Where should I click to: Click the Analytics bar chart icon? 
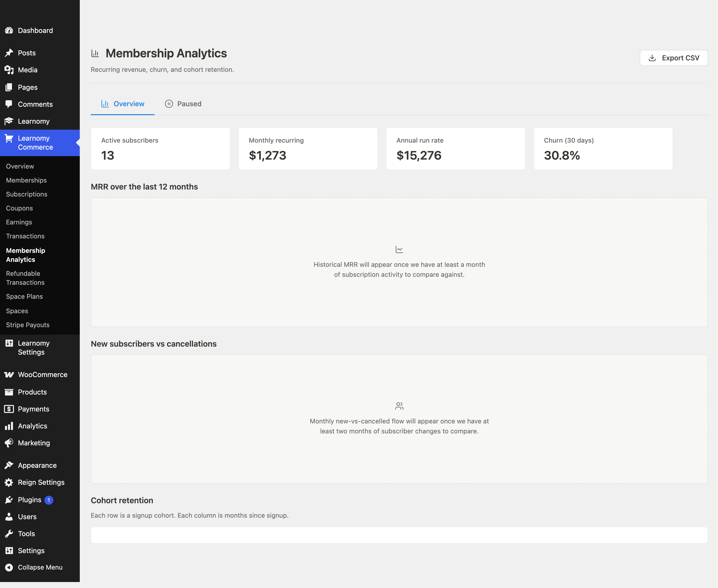9,426
